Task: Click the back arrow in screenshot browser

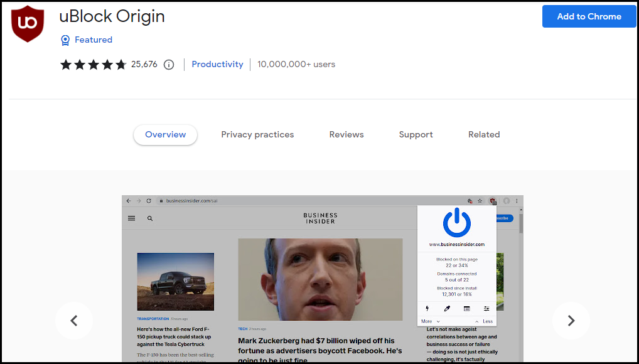Action: [129, 201]
